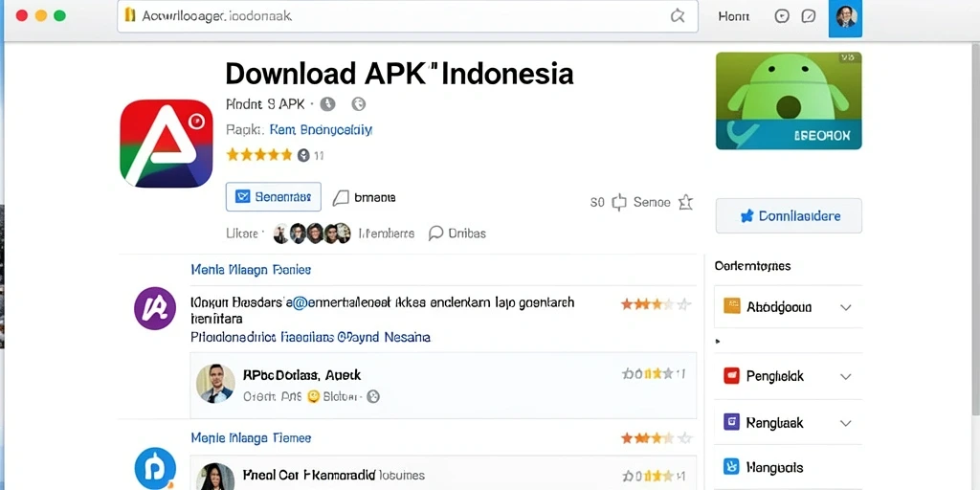
Task: Click the Senenraas button
Action: [x=273, y=197]
